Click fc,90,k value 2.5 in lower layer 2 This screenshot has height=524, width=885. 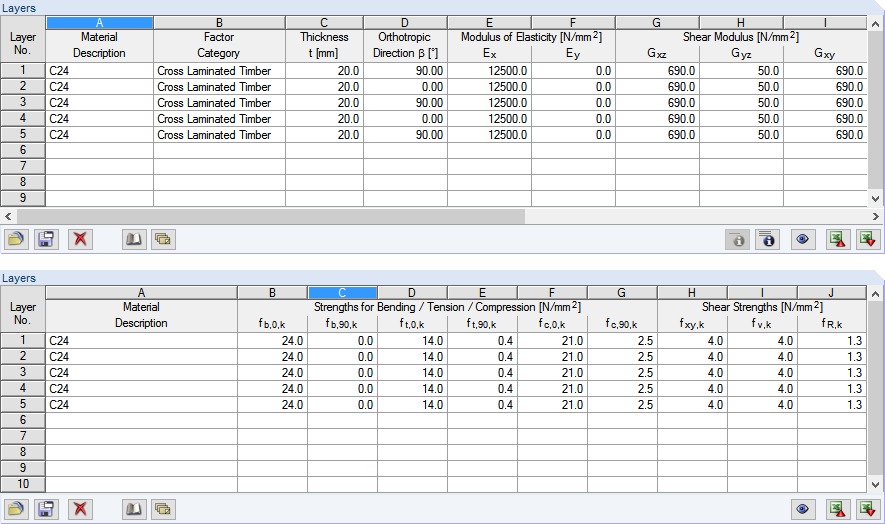623,356
